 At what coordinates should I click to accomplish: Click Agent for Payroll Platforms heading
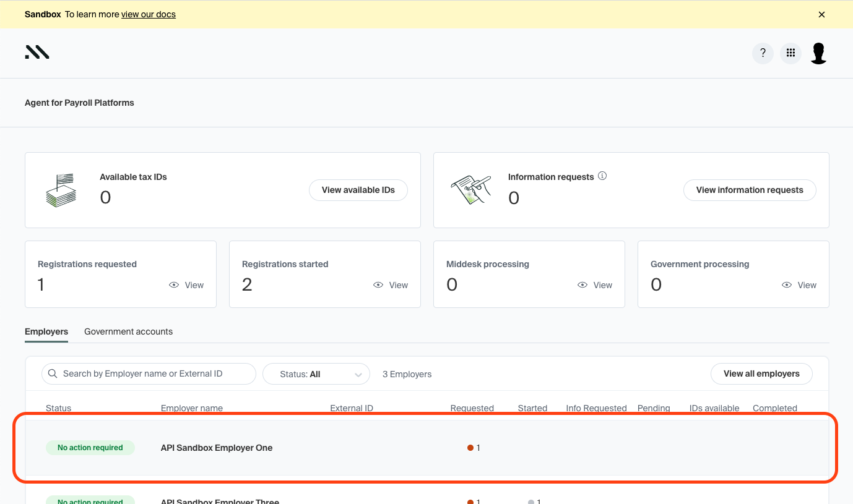[x=79, y=103]
